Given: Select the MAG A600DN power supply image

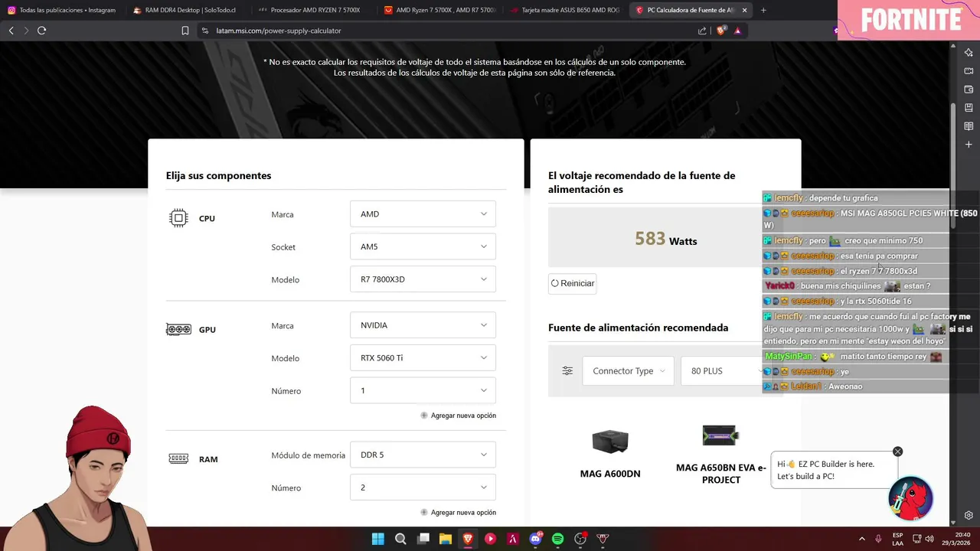Looking at the screenshot, I should click(x=610, y=442).
